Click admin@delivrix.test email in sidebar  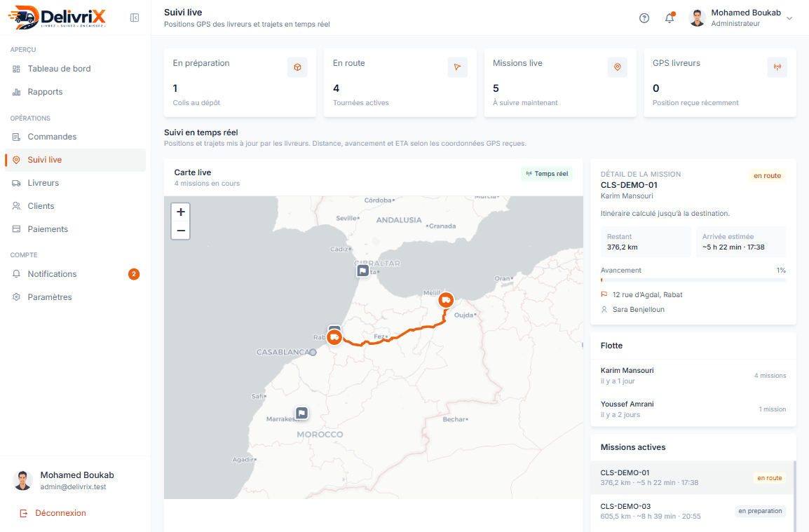tap(74, 486)
